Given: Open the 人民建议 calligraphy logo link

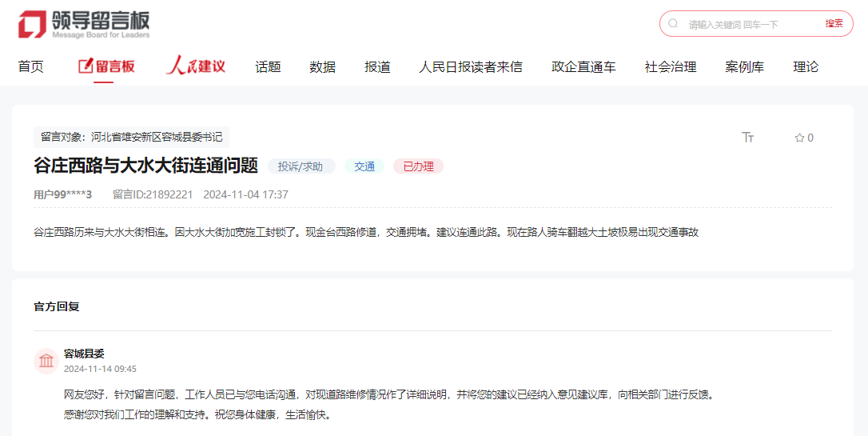Looking at the screenshot, I should point(196,66).
